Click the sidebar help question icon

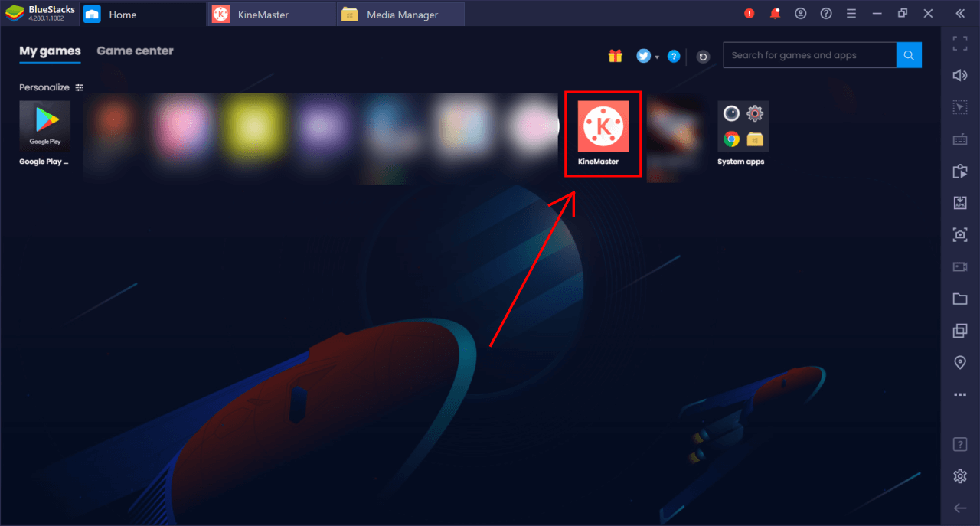[x=960, y=444]
